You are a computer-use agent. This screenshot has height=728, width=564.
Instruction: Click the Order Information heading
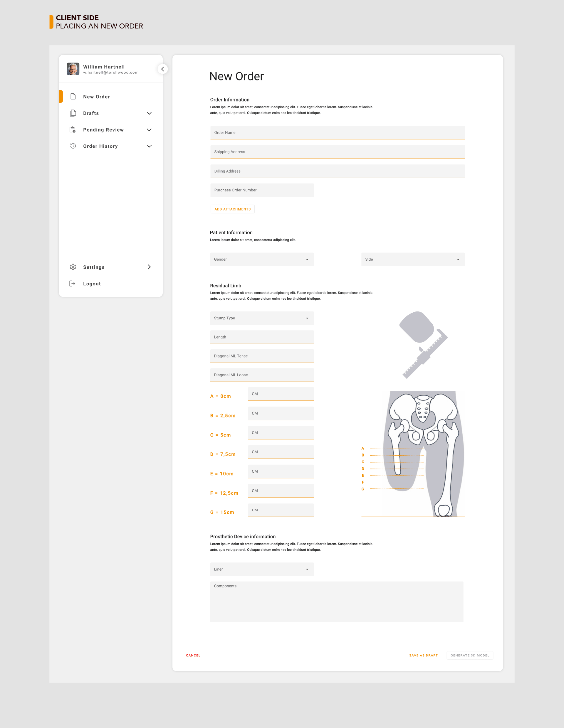pyautogui.click(x=230, y=100)
